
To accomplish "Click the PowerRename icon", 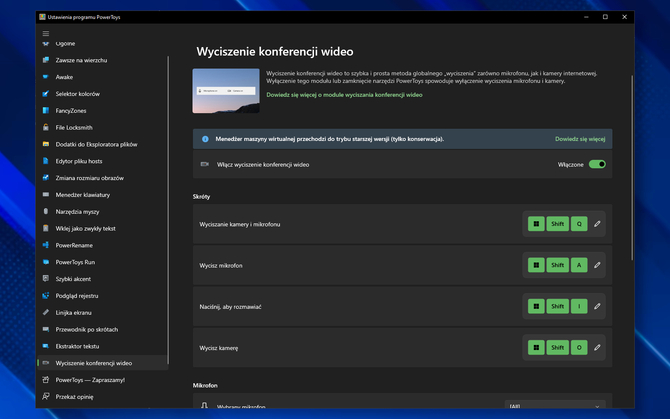I will coord(46,245).
